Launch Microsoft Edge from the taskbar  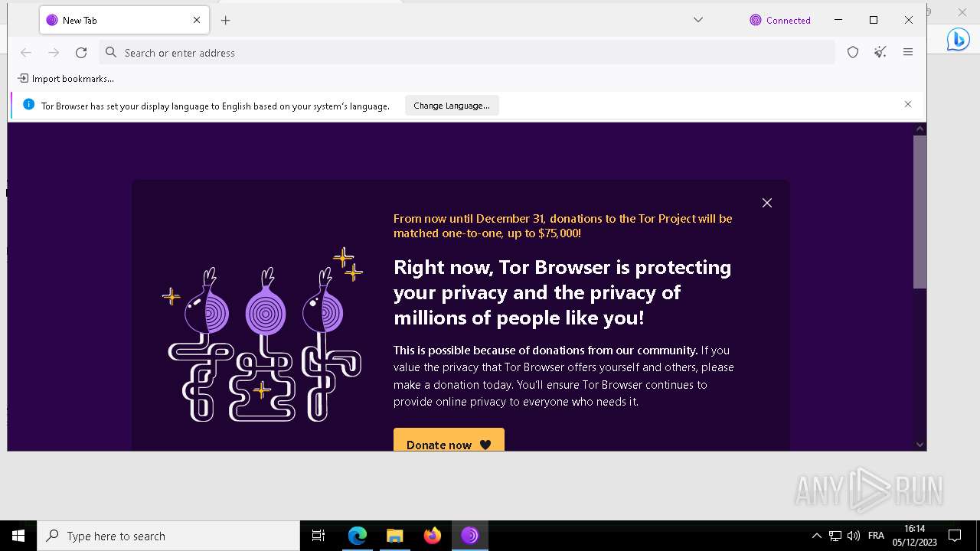coord(358,536)
